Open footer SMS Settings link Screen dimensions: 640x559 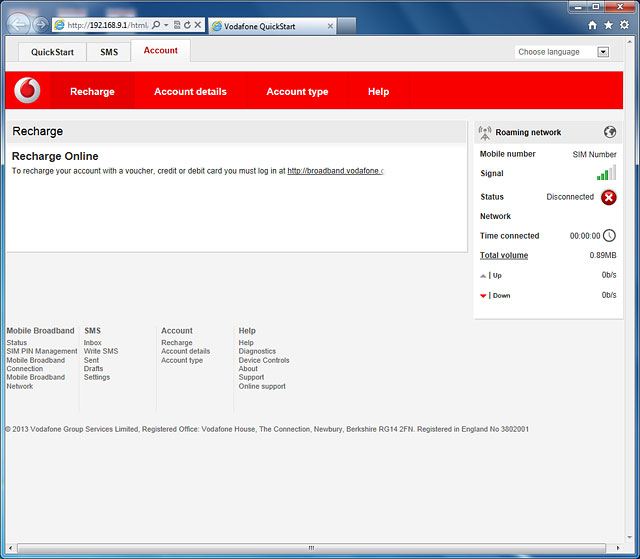(x=97, y=377)
